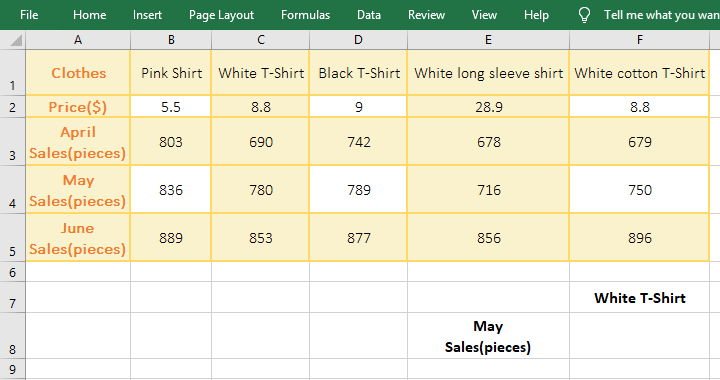The height and width of the screenshot is (380, 720).
Task: Click the Pink Shirt cell
Action: [171, 73]
